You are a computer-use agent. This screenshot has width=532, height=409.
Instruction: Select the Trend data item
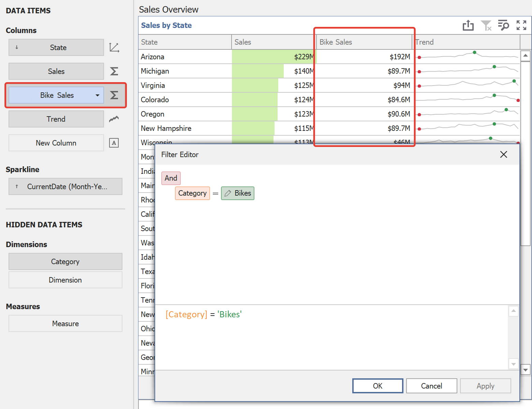coord(56,119)
